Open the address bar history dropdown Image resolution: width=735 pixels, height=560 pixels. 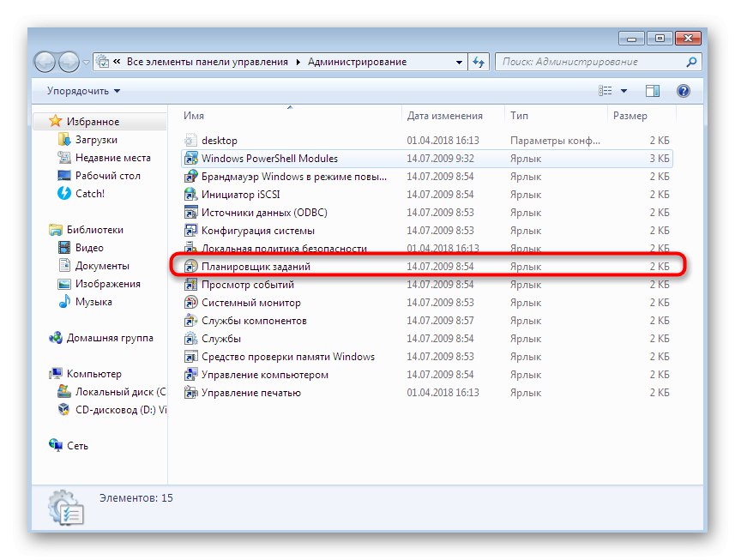coord(459,62)
